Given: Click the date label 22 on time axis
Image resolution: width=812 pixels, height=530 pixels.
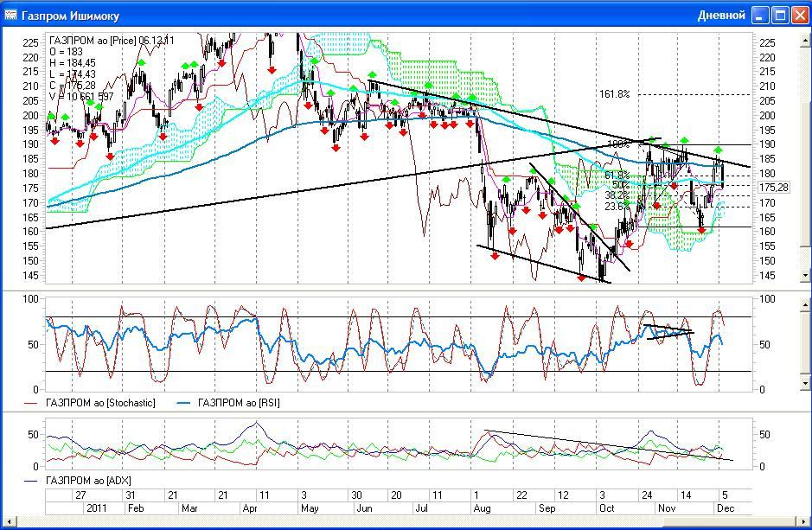Looking at the screenshot, I should pos(521,495).
